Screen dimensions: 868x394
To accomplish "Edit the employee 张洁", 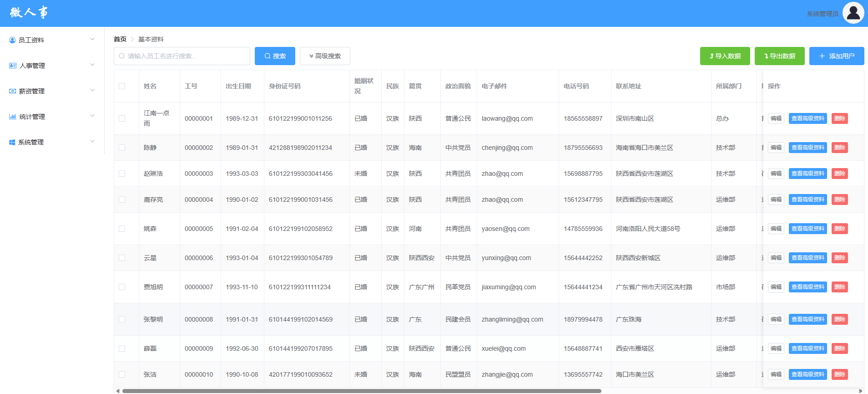I will click(x=776, y=374).
